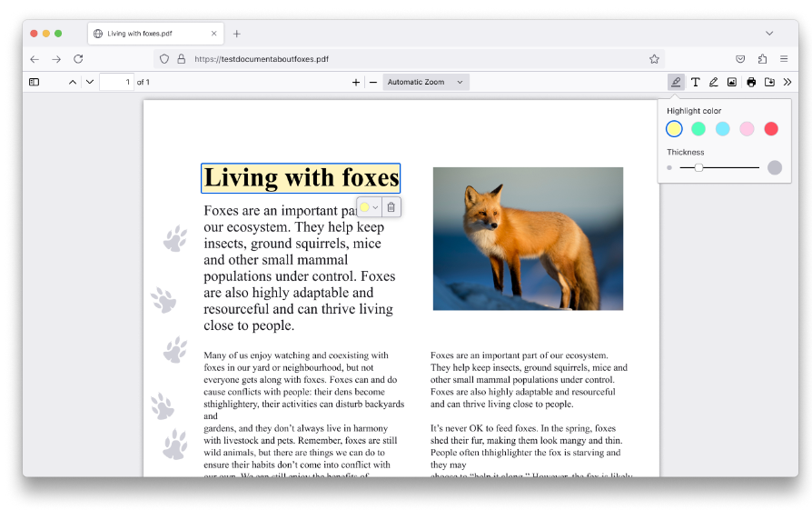Click the fox photograph
Image resolution: width=812 pixels, height=510 pixels.
528,238
